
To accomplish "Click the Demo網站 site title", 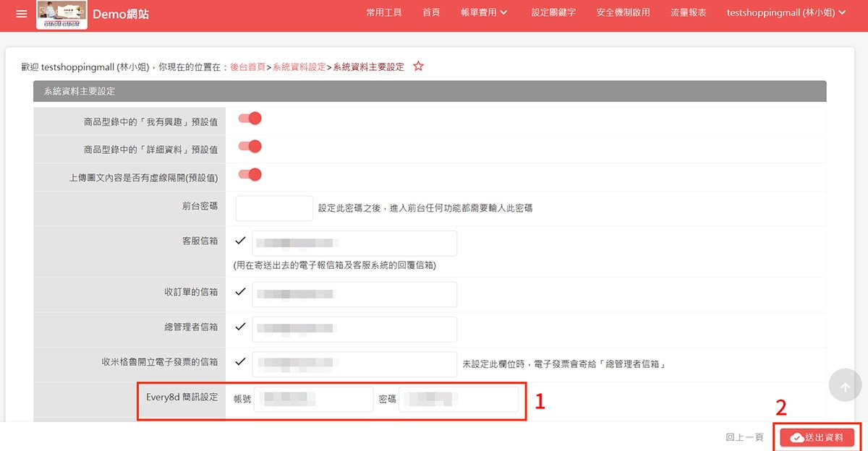I will coord(121,14).
